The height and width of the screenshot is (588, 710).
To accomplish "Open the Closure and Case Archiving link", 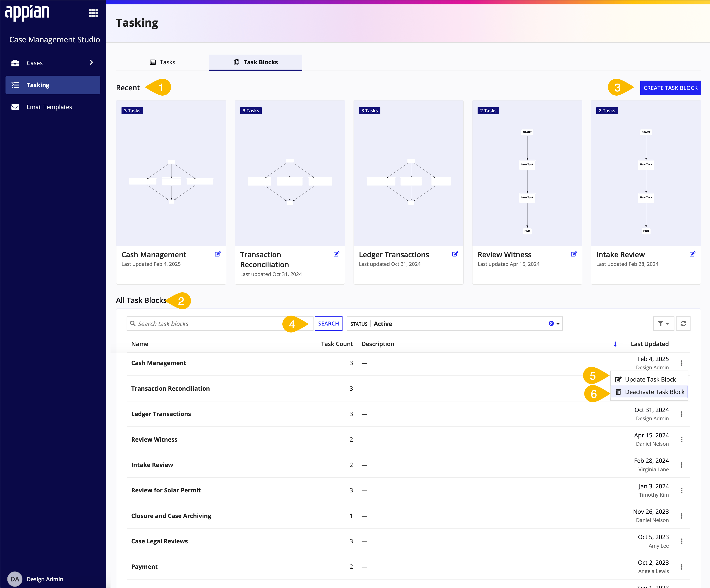I will (x=171, y=516).
